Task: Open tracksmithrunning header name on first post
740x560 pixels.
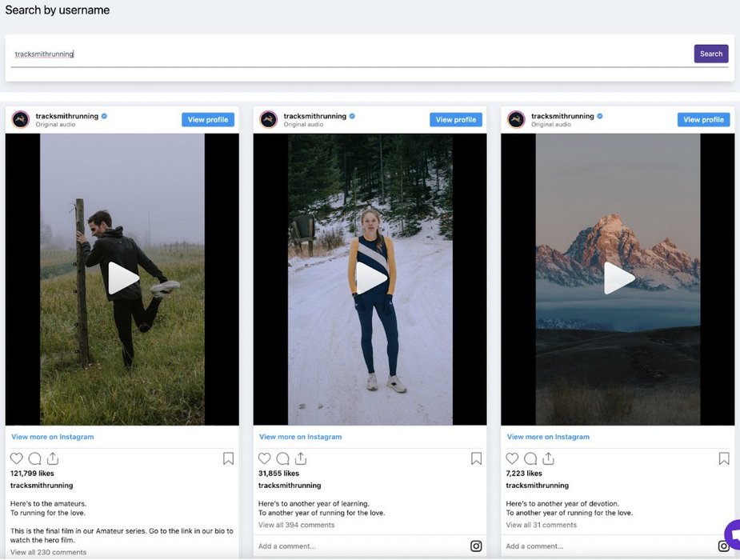Action: pos(67,116)
